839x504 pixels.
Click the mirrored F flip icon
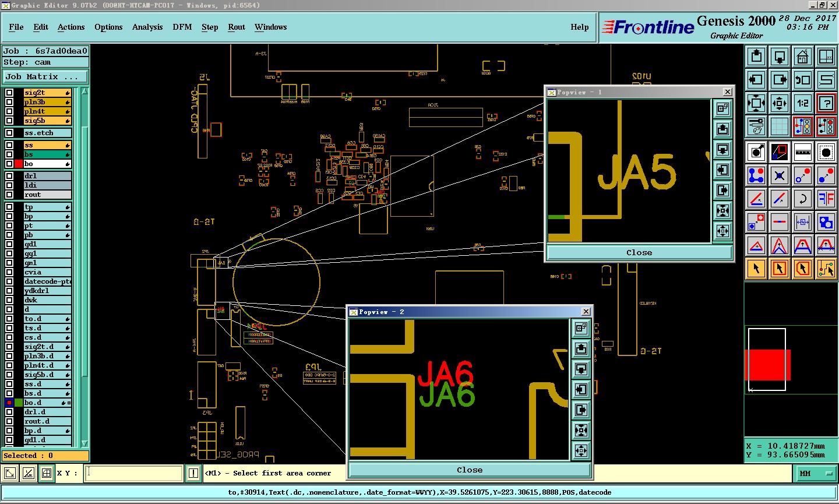point(826,199)
